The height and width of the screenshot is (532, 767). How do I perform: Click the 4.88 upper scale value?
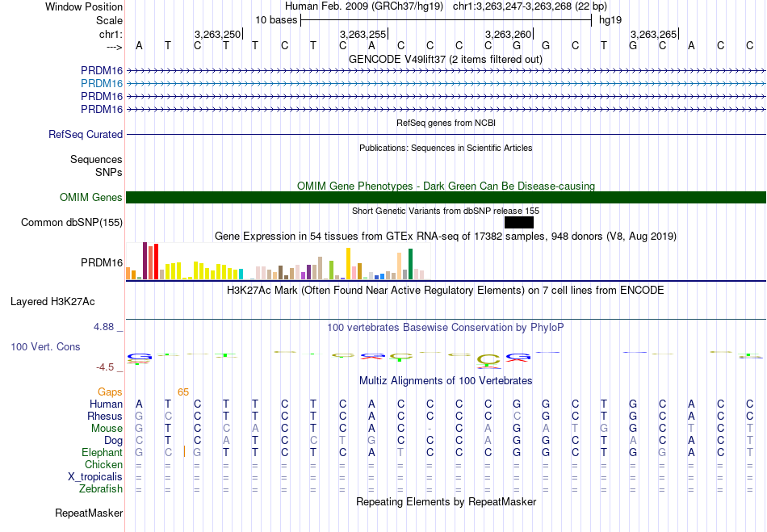point(103,327)
